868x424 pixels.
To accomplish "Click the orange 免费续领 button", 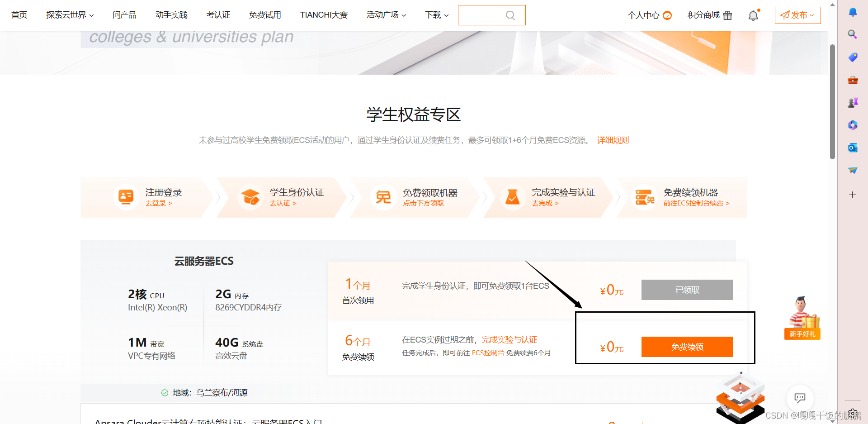I will 687,347.
